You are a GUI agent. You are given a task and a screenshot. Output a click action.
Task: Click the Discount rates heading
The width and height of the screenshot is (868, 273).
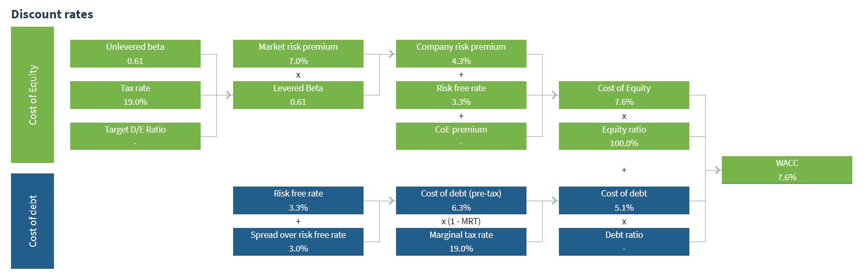coord(52,14)
